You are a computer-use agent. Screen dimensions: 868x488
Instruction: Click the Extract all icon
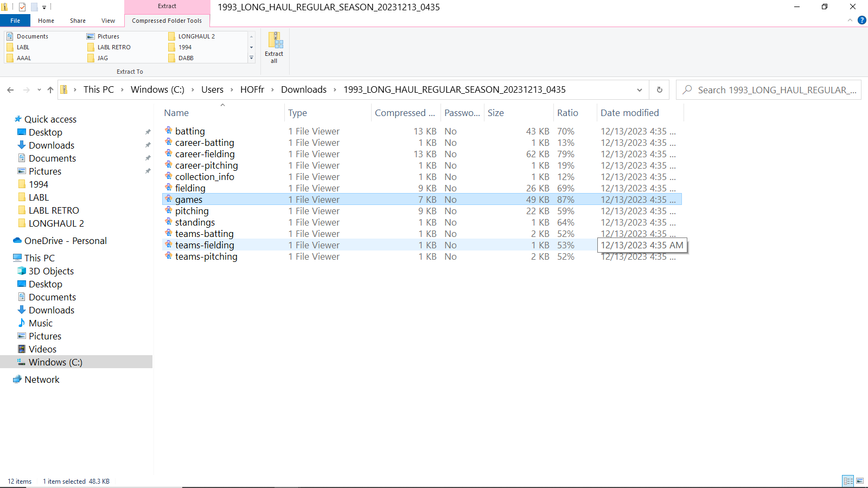pyautogui.click(x=275, y=41)
